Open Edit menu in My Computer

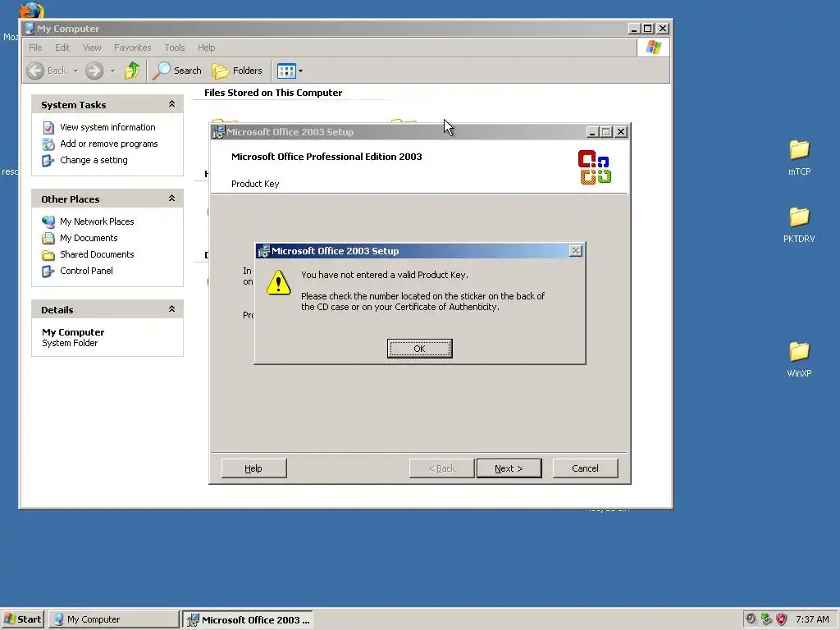(62, 48)
